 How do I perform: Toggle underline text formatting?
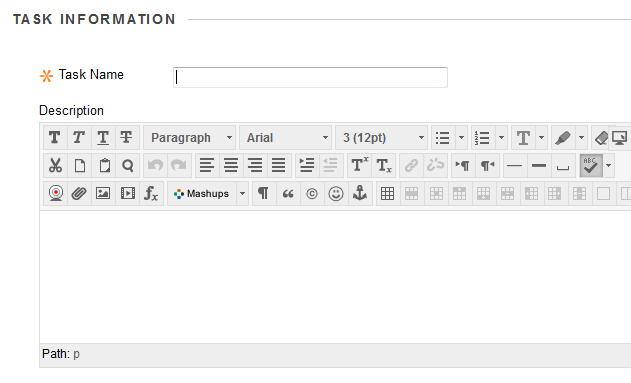point(103,138)
